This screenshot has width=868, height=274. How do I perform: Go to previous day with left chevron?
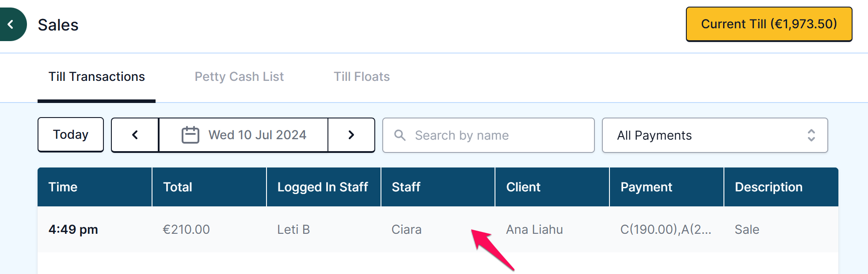[x=135, y=135]
